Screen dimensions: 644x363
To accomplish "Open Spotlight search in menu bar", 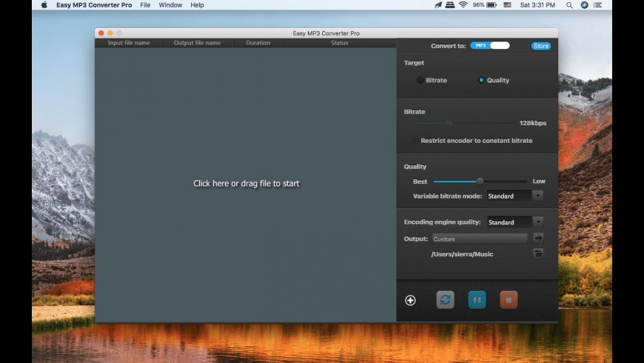I will pyautogui.click(x=569, y=5).
